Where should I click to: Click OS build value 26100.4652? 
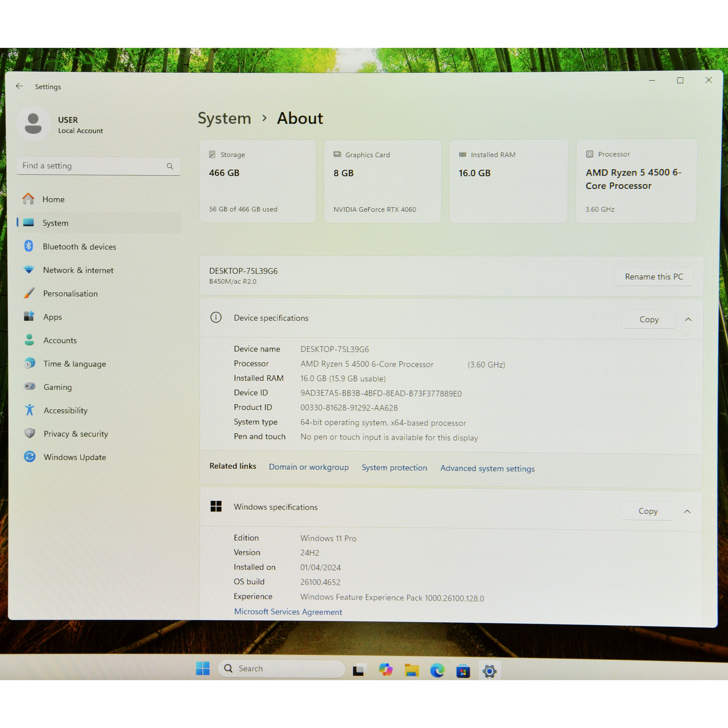(320, 582)
